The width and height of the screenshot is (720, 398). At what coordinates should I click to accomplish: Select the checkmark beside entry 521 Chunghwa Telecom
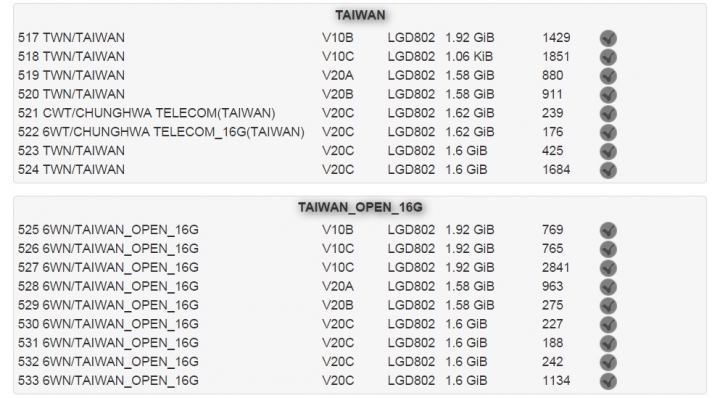coord(608,113)
